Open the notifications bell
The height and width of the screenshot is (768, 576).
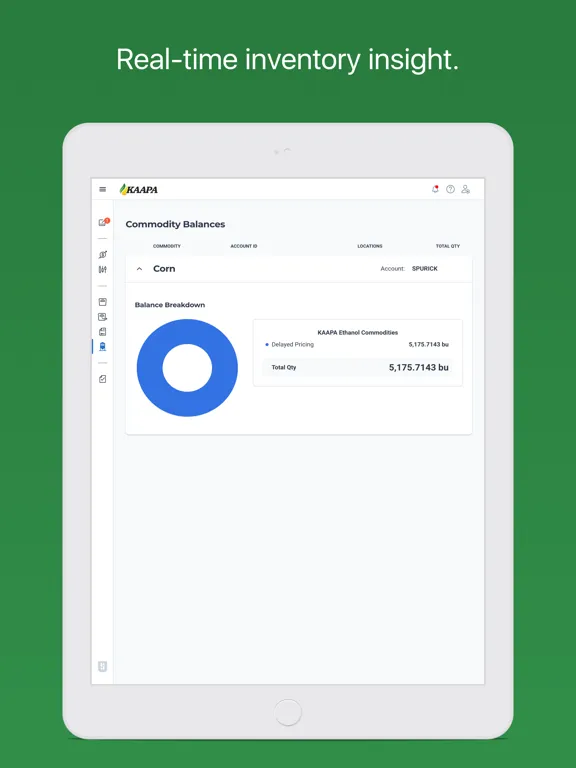(x=435, y=189)
